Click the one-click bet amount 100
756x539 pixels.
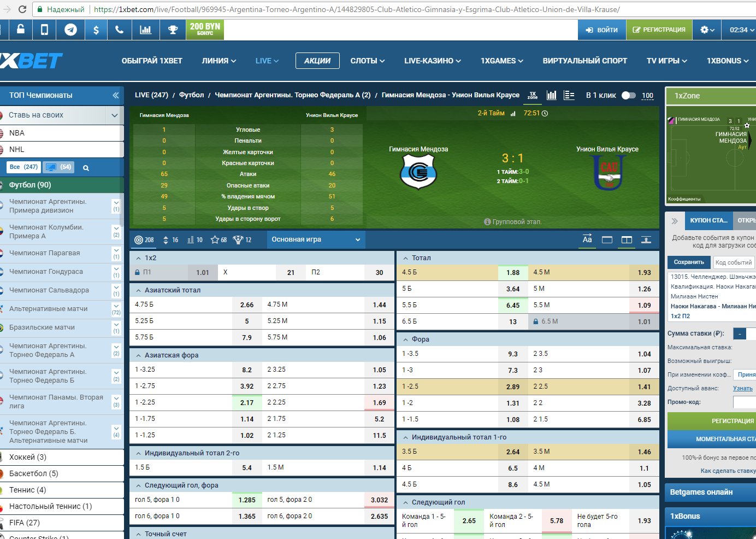click(648, 96)
